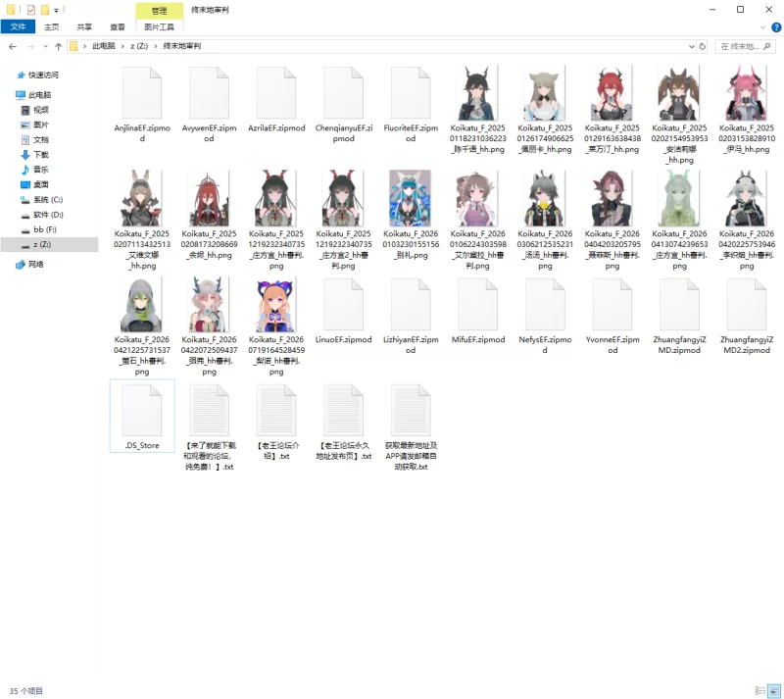Select thumbnail Koikatu_F_20250203153828910 伊冯

pyautogui.click(x=747, y=93)
